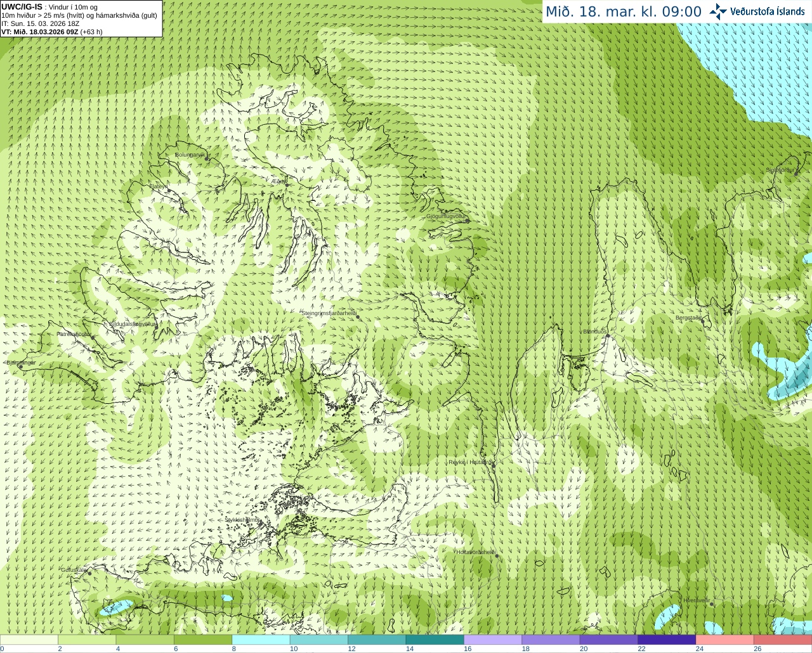
Task: Click the violet 20–22 m/s legend swatch
Action: [609, 640]
